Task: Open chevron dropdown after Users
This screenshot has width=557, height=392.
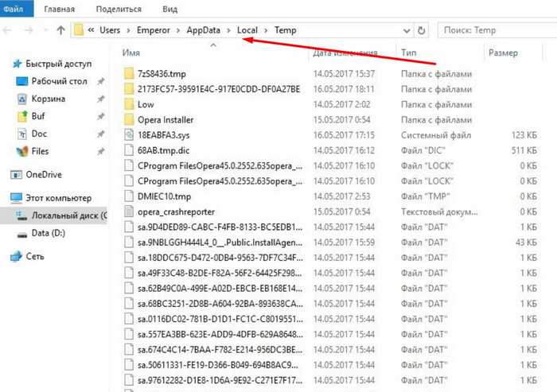Action: click(129, 30)
